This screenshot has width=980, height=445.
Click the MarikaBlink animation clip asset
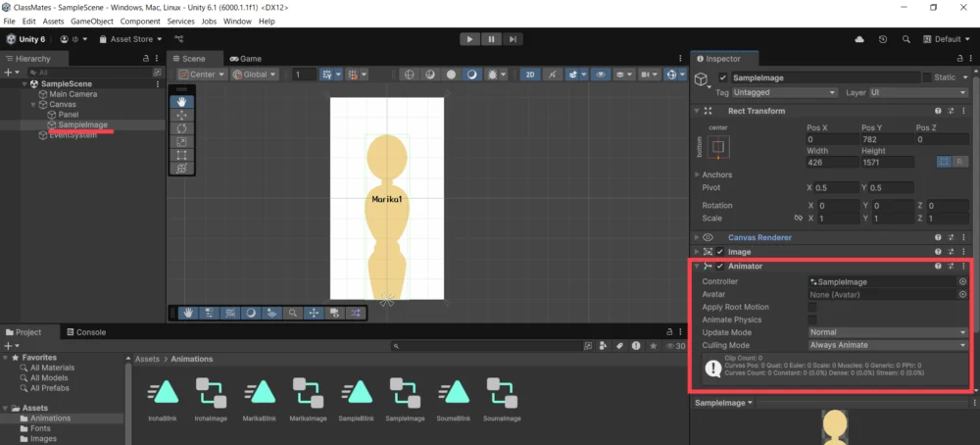click(259, 394)
